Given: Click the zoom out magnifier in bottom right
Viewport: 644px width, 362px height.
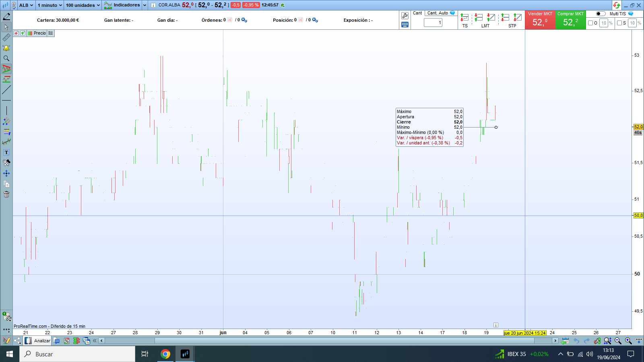Looking at the screenshot, I should click(x=618, y=341).
